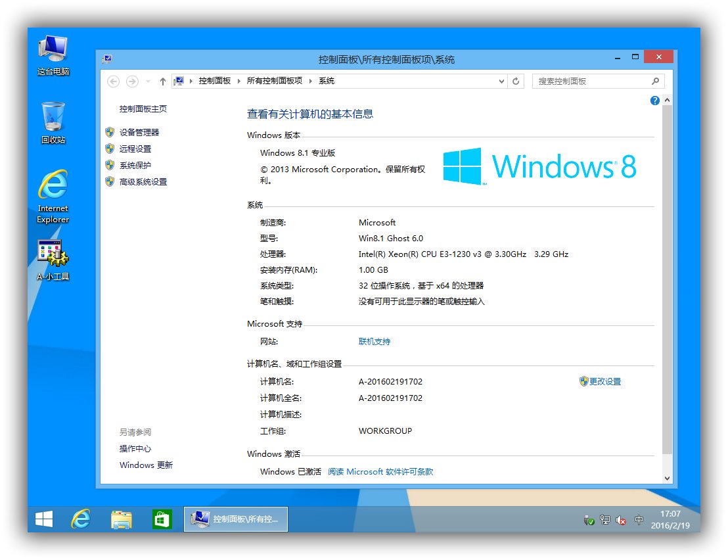Open the 这台电脑 desktop icon

coord(53,55)
